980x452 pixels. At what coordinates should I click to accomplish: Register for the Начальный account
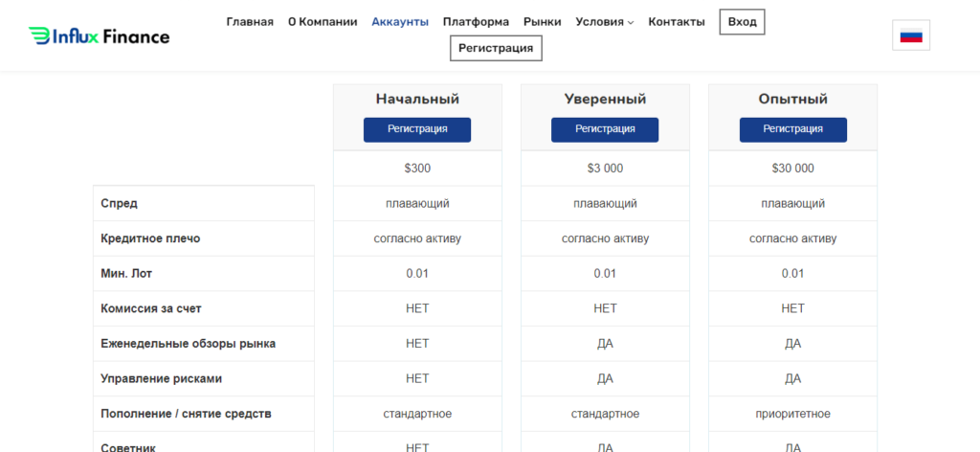coord(417,129)
